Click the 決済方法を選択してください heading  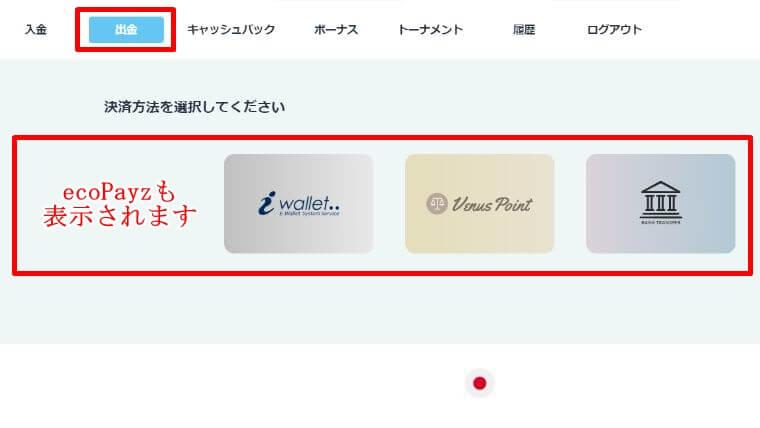coord(194,107)
